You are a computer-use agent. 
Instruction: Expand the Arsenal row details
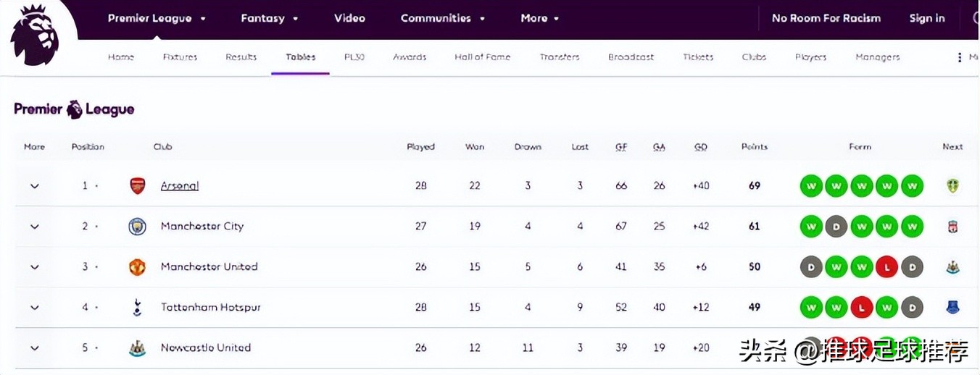point(34,186)
